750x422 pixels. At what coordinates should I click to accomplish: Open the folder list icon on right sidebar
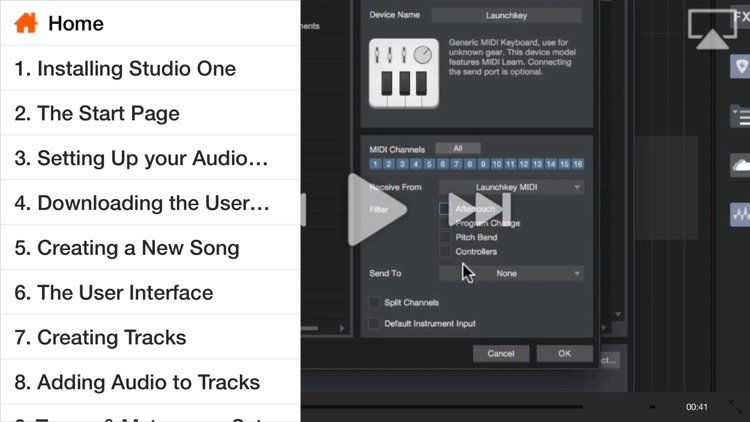click(x=740, y=116)
